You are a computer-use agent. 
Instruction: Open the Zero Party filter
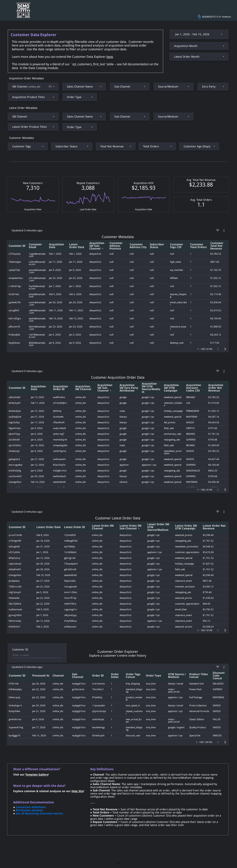(213, 86)
